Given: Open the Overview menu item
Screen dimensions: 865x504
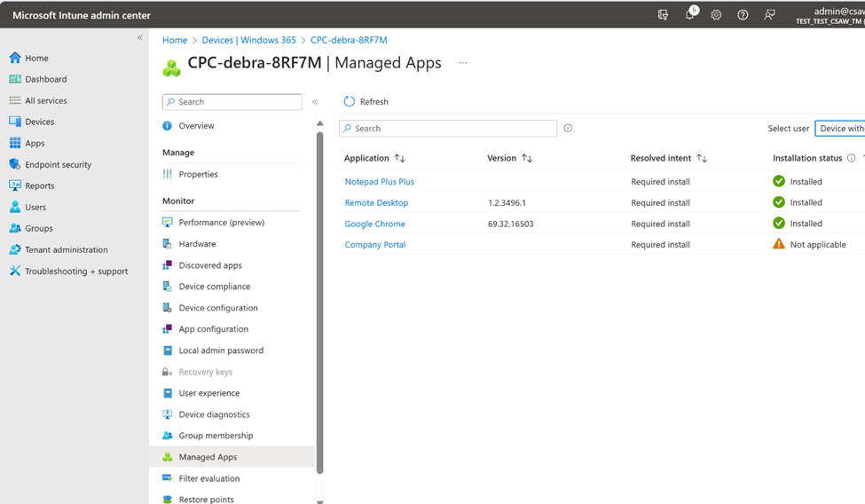Looking at the screenshot, I should [196, 126].
